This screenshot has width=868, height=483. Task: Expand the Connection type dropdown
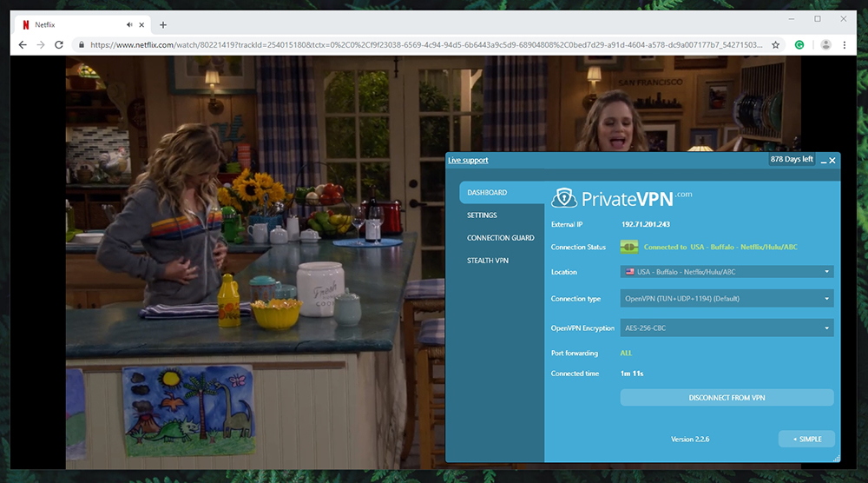click(727, 299)
